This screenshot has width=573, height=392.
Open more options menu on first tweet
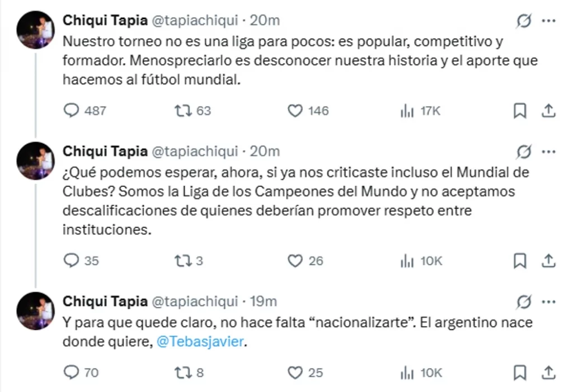pos(549,21)
